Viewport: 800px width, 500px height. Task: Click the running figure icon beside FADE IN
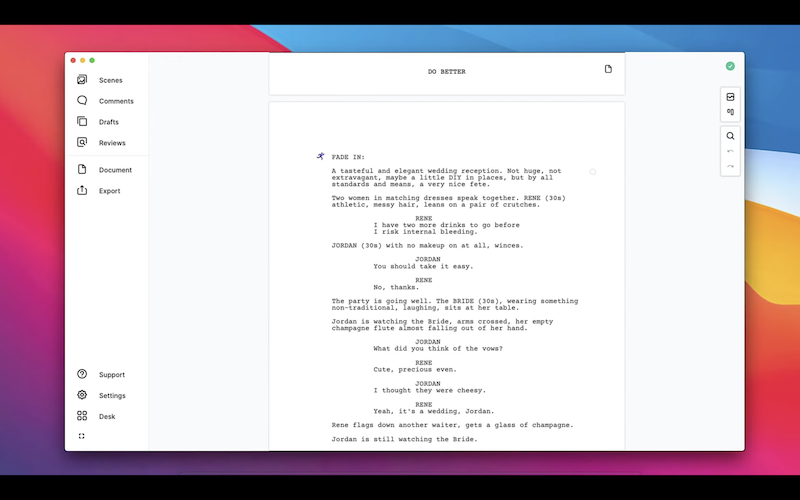[x=320, y=156]
